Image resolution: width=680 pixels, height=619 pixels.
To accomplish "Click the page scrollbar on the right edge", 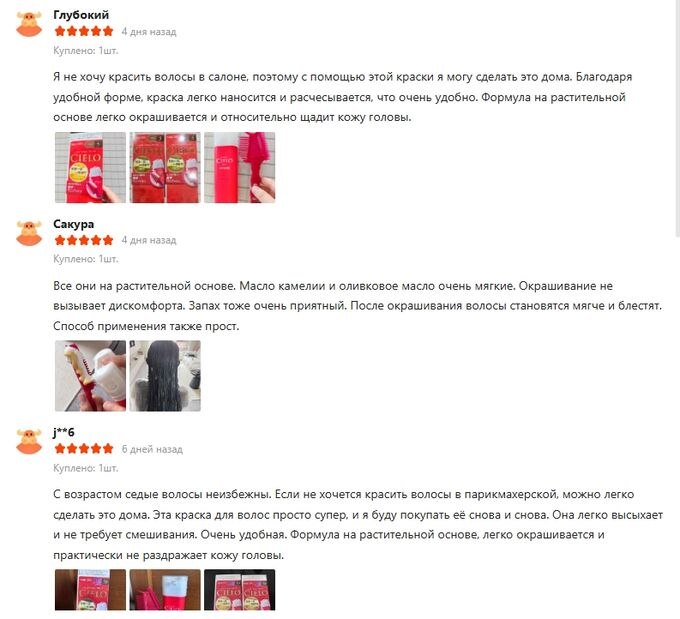I will (x=677, y=117).
